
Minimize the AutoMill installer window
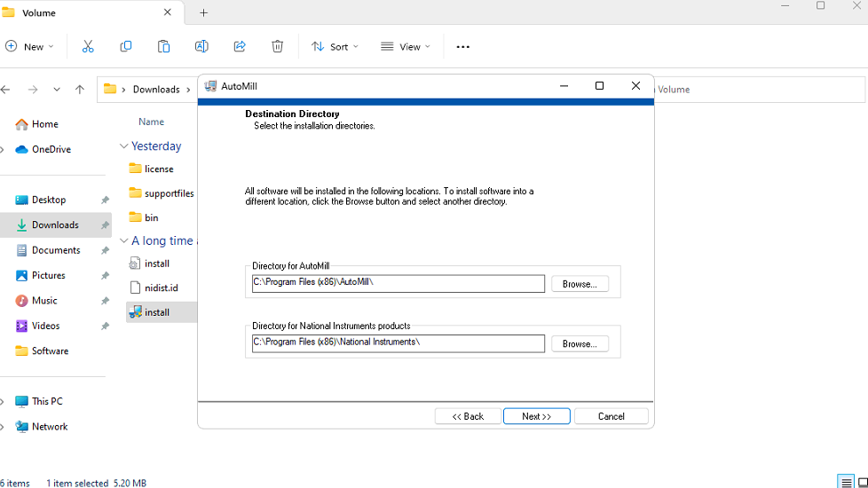click(564, 86)
